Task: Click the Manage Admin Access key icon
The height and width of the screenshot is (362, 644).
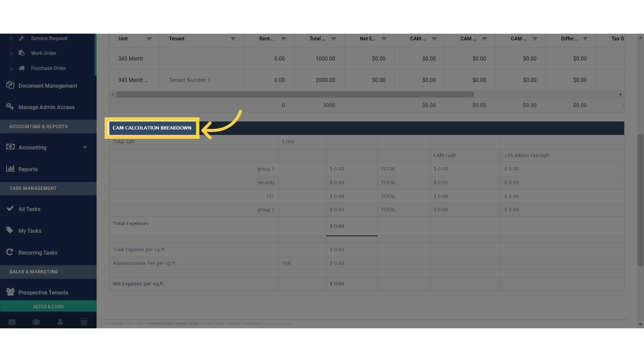Action: pyautogui.click(x=10, y=107)
